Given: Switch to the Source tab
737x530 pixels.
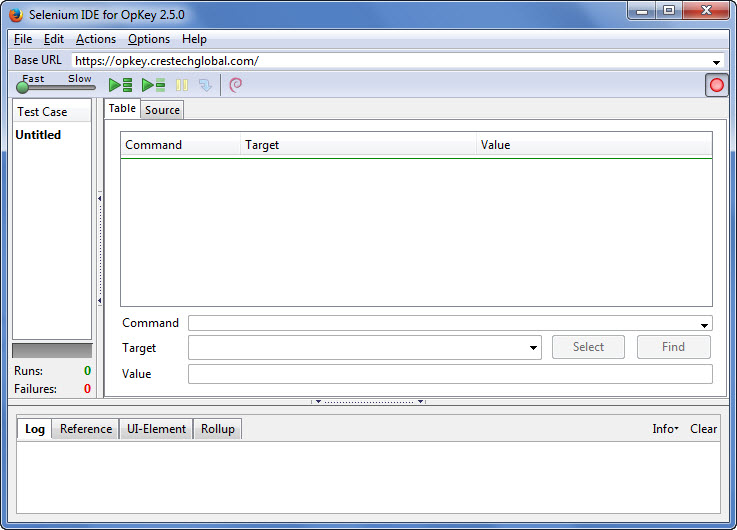Looking at the screenshot, I should coord(162,110).
